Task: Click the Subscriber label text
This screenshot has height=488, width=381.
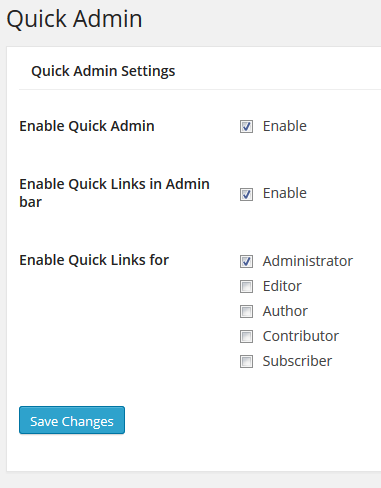Action: click(297, 361)
